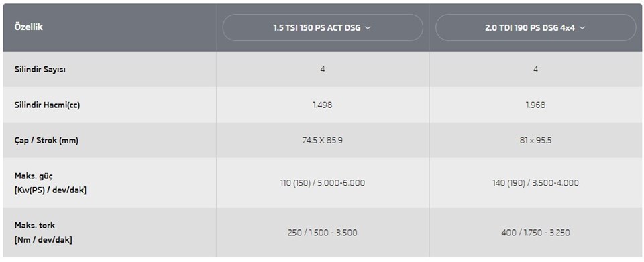
Task: Select the 74.5 X 85.9 bore value
Action: [323, 140]
